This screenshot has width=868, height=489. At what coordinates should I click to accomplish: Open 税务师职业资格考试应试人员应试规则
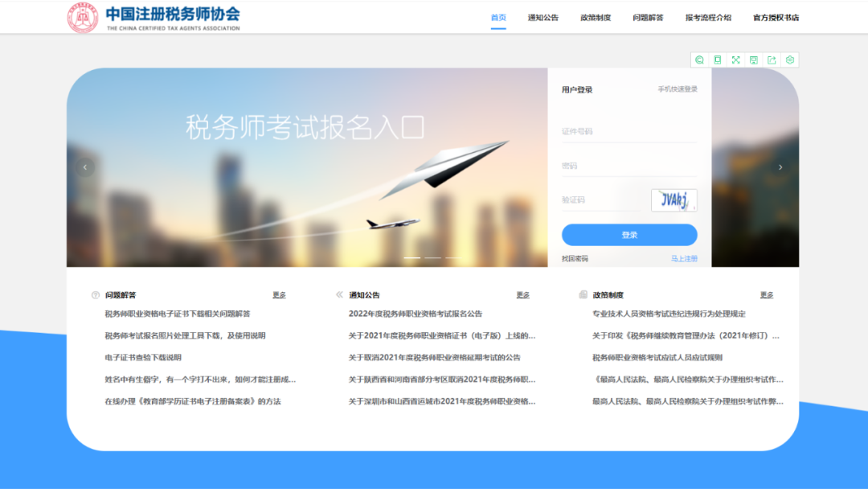tap(657, 358)
